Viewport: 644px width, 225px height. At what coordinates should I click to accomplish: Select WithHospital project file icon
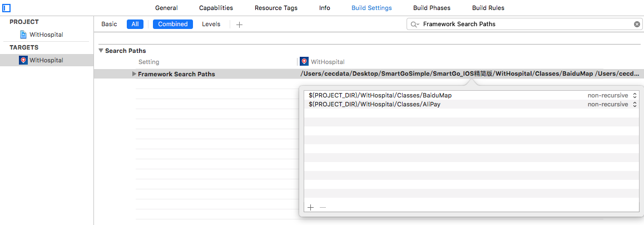click(23, 35)
